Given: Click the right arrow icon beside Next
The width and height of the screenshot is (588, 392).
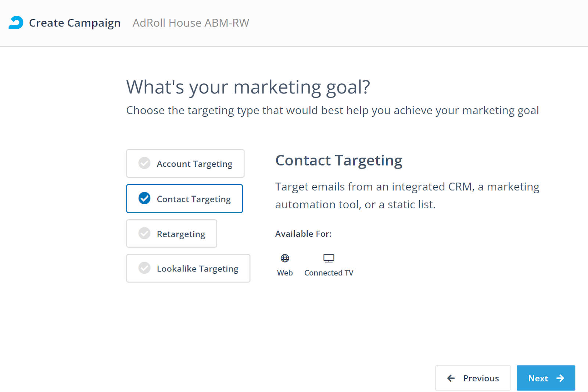Looking at the screenshot, I should pos(560,378).
